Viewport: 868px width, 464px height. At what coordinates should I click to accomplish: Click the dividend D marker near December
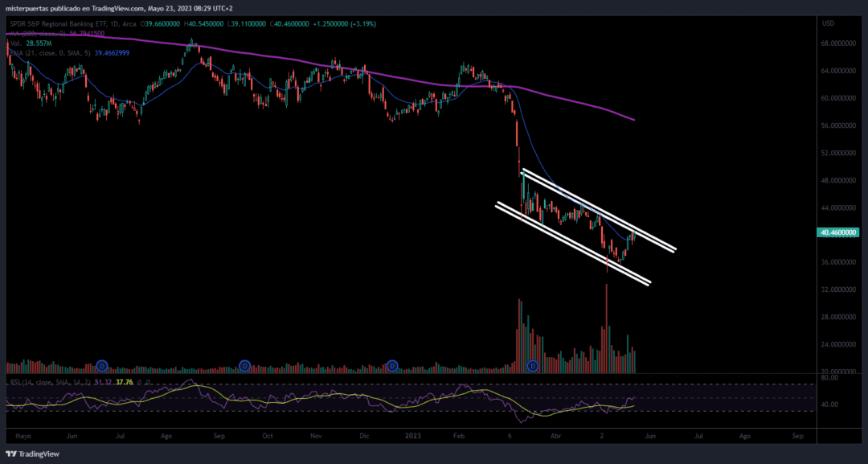coord(392,365)
